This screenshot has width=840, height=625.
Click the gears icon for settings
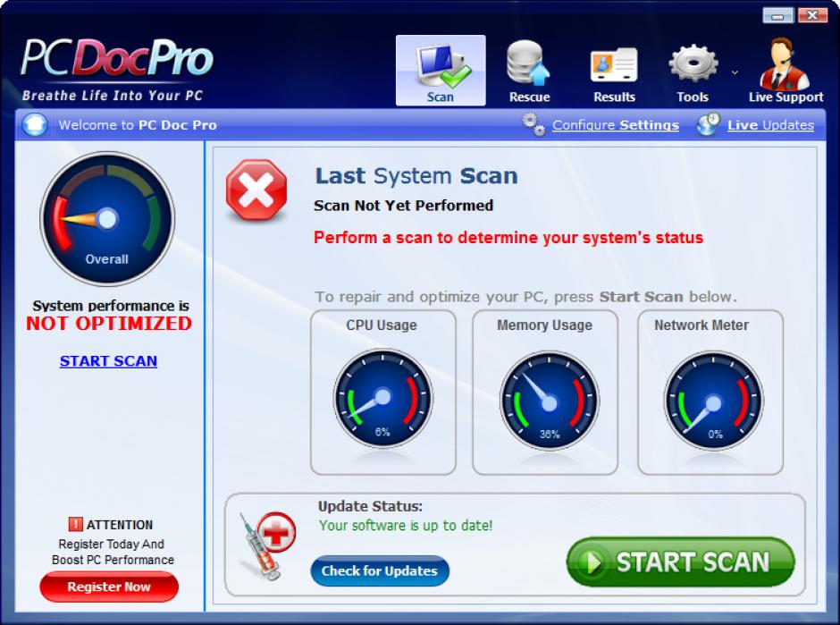click(x=533, y=124)
